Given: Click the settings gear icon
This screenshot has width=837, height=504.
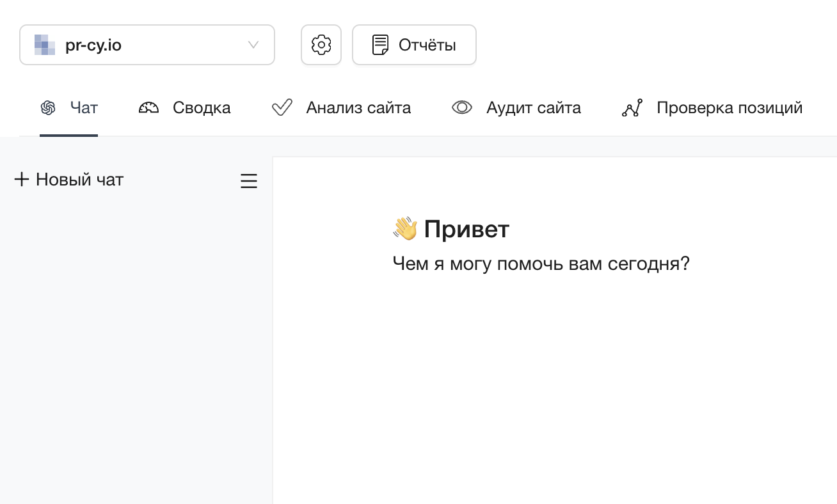Looking at the screenshot, I should click(321, 45).
